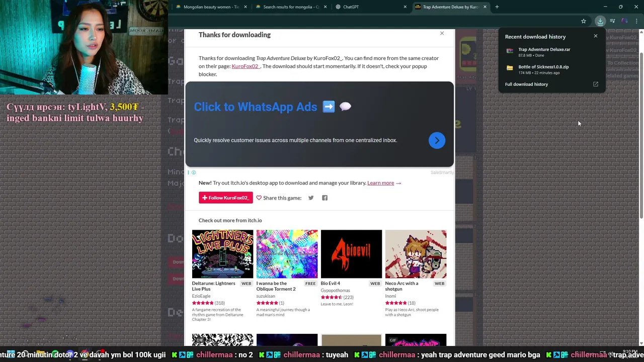This screenshot has width=644, height=362.
Task: Open the KuroFox02_ creator page link
Action: (x=245, y=66)
